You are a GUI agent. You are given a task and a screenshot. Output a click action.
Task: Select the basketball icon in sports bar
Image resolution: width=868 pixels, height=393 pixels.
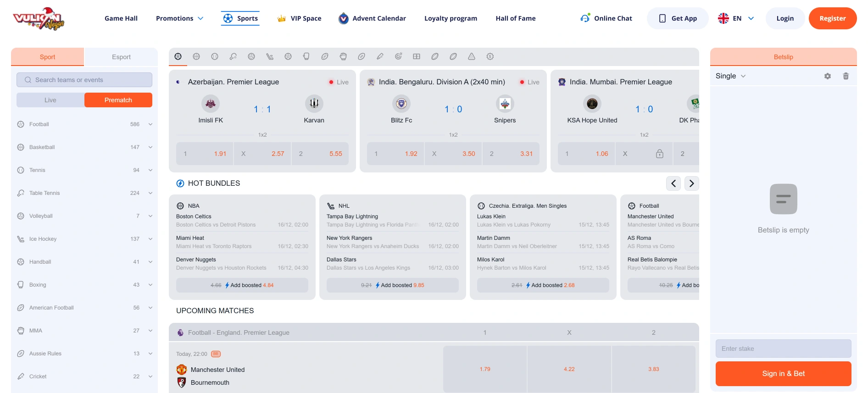196,56
